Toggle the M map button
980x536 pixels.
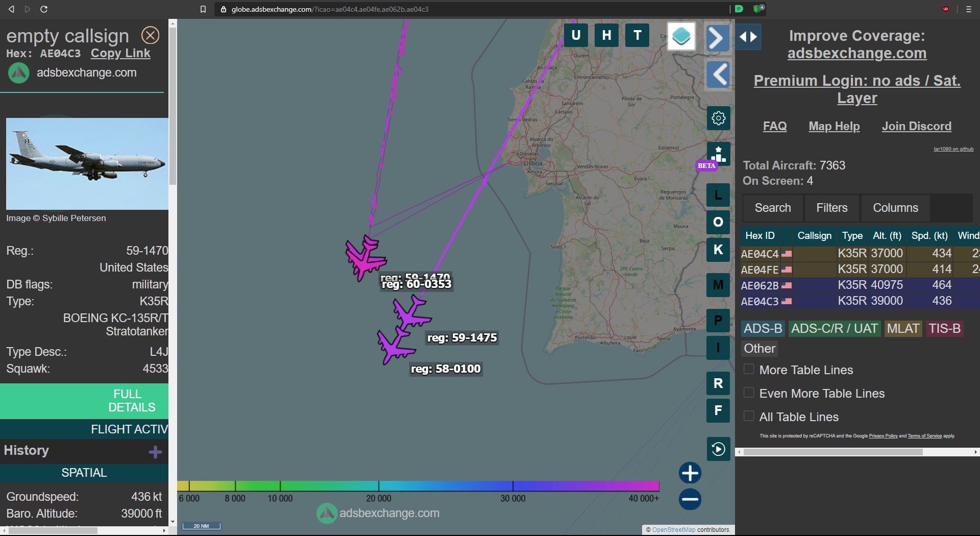pyautogui.click(x=718, y=285)
